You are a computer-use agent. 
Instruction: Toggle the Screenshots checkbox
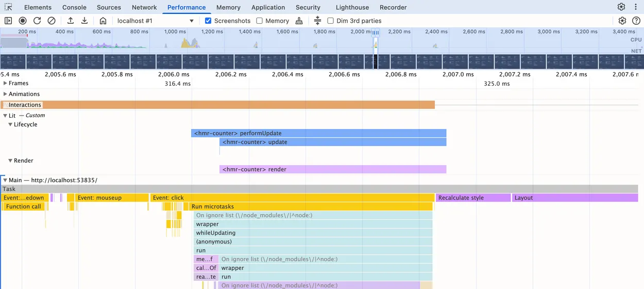point(208,21)
